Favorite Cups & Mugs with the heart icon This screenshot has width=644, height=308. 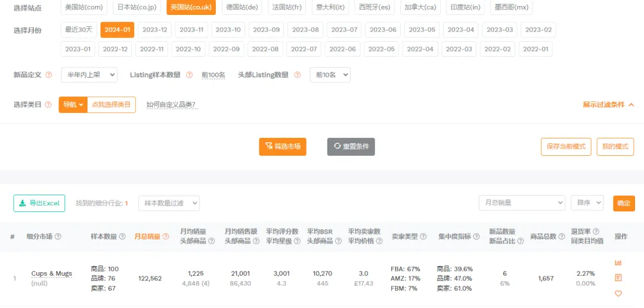coord(618,294)
